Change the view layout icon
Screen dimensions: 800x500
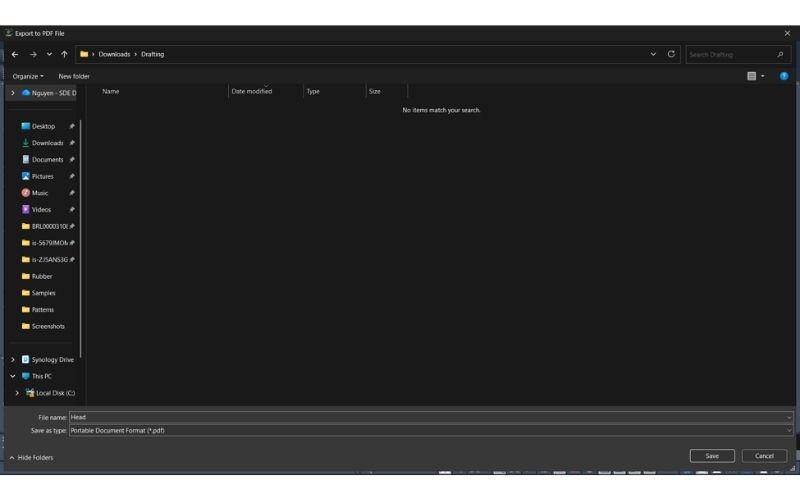point(752,76)
